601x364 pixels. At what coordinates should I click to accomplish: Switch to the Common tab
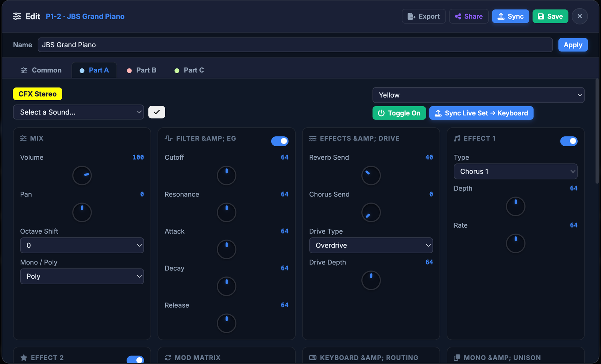pos(41,70)
